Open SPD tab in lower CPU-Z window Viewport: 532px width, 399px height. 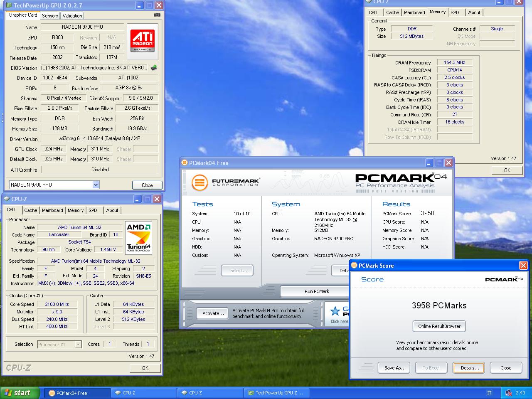pyautogui.click(x=93, y=210)
